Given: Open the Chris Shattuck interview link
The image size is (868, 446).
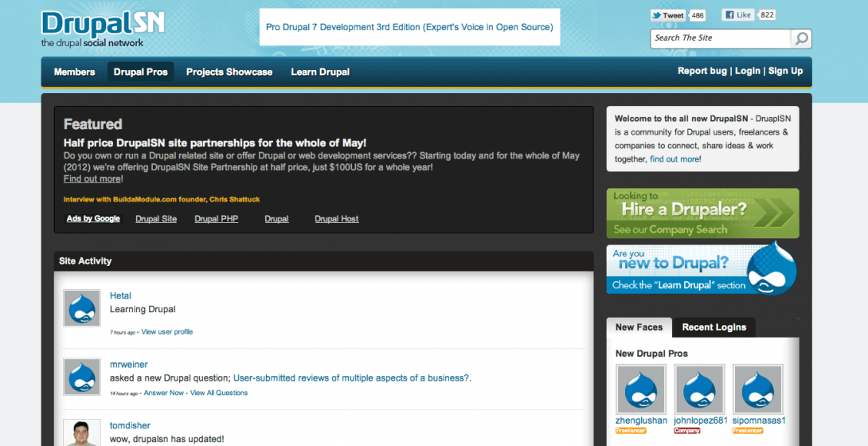Looking at the screenshot, I should tap(162, 199).
